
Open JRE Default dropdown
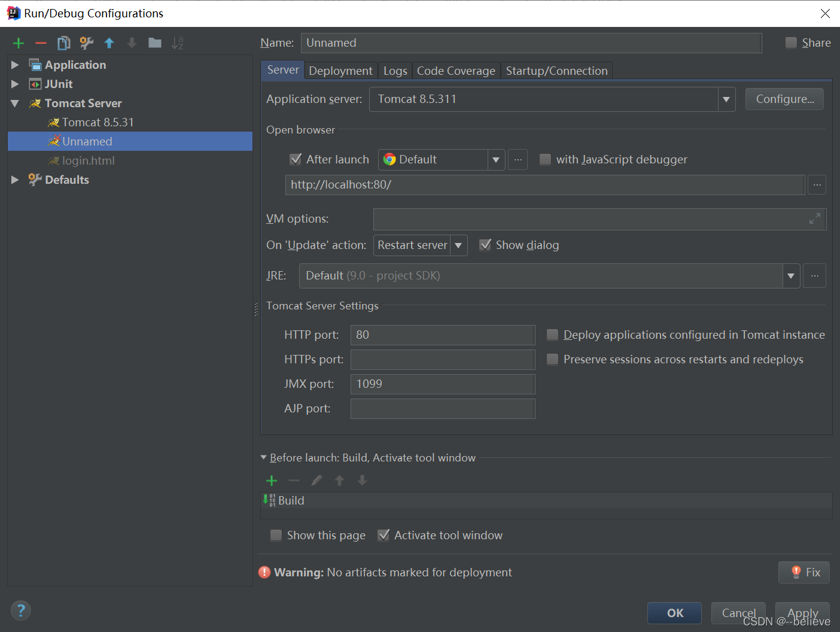coord(791,276)
